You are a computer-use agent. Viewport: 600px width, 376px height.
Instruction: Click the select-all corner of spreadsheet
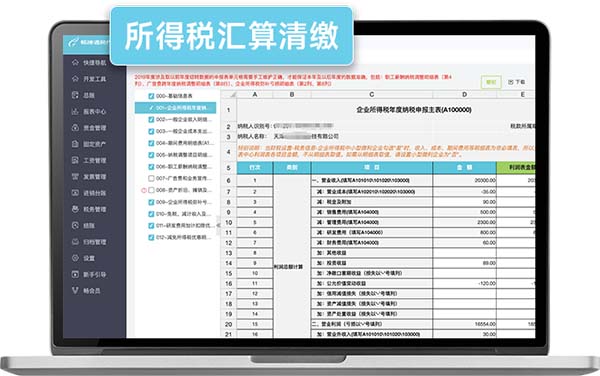point(229,94)
